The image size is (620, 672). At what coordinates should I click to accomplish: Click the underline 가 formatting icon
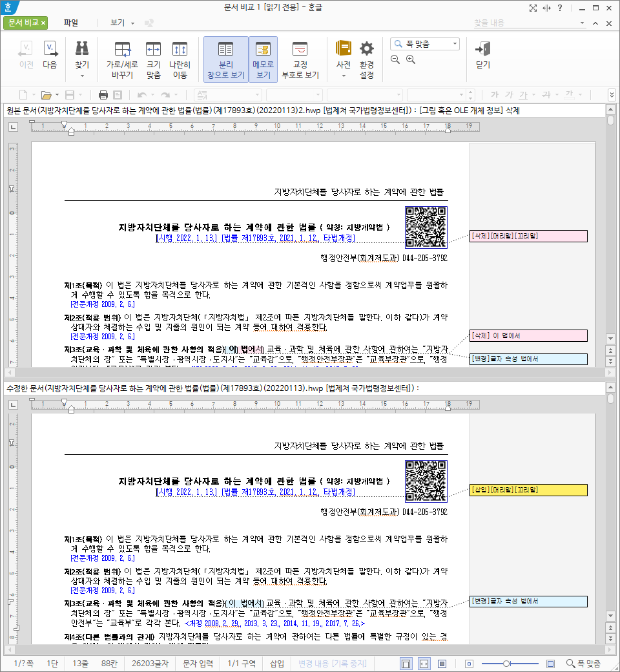click(x=523, y=95)
